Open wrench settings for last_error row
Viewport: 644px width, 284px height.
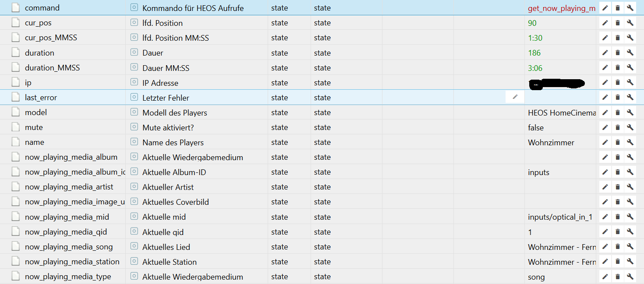tap(630, 98)
